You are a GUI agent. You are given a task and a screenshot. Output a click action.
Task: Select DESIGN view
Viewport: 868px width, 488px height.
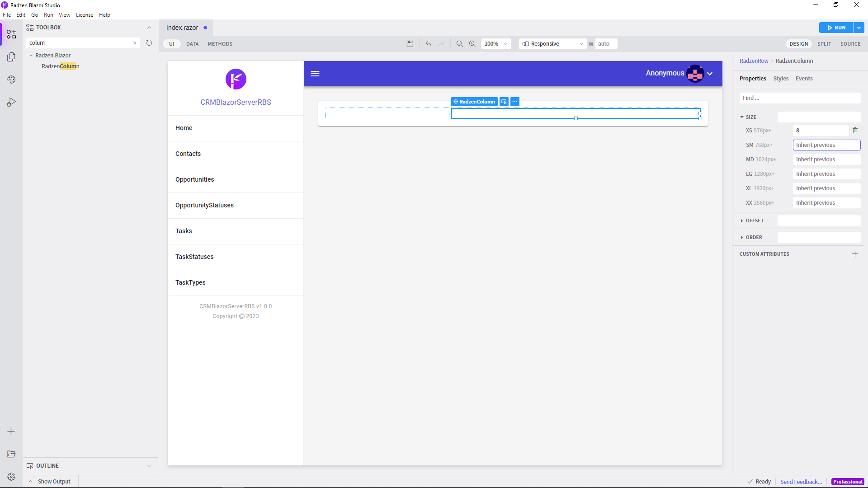[799, 44]
